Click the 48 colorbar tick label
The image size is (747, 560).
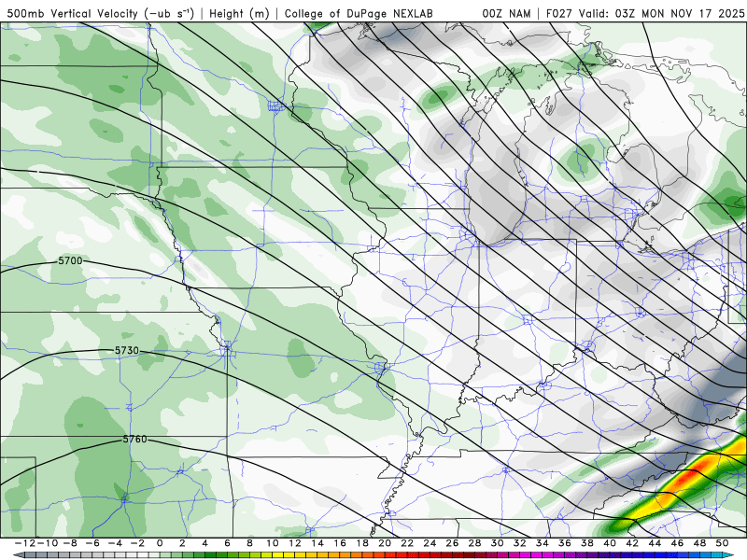pos(699,543)
